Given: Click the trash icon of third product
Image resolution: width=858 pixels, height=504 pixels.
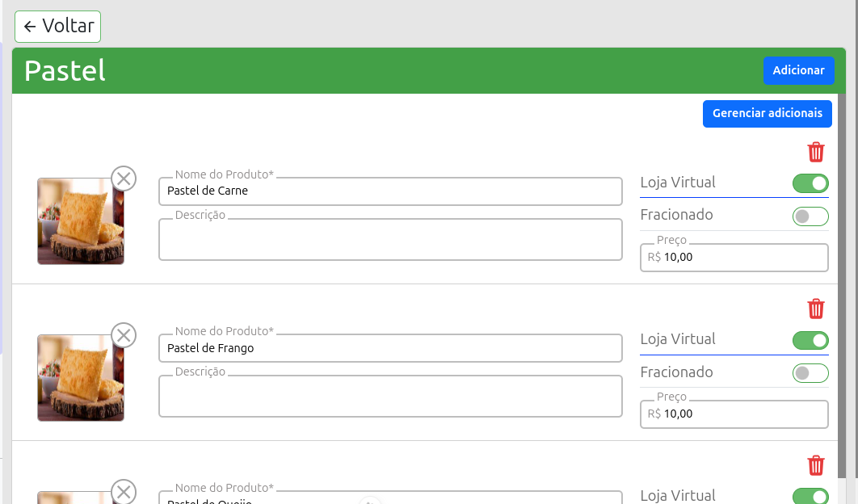Looking at the screenshot, I should click(816, 465).
